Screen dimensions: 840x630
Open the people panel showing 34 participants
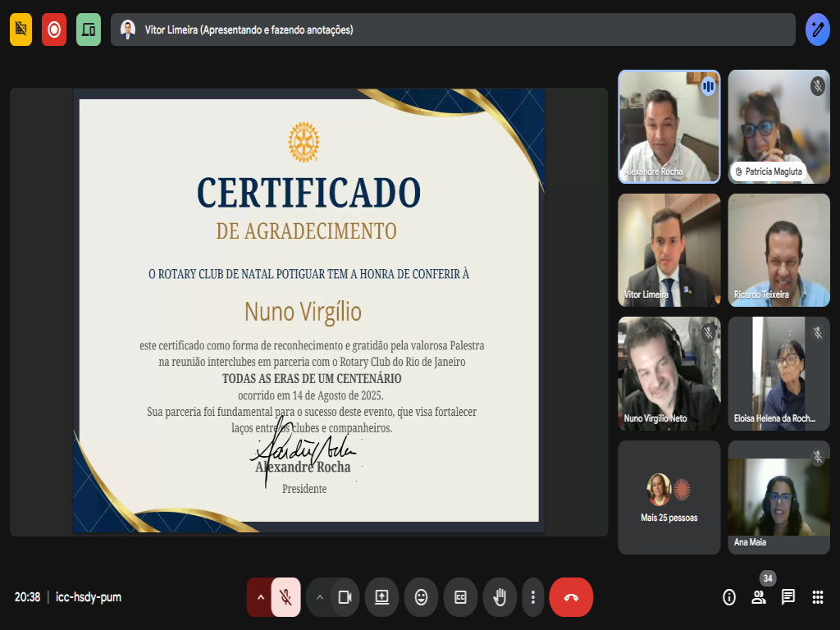[x=759, y=597]
